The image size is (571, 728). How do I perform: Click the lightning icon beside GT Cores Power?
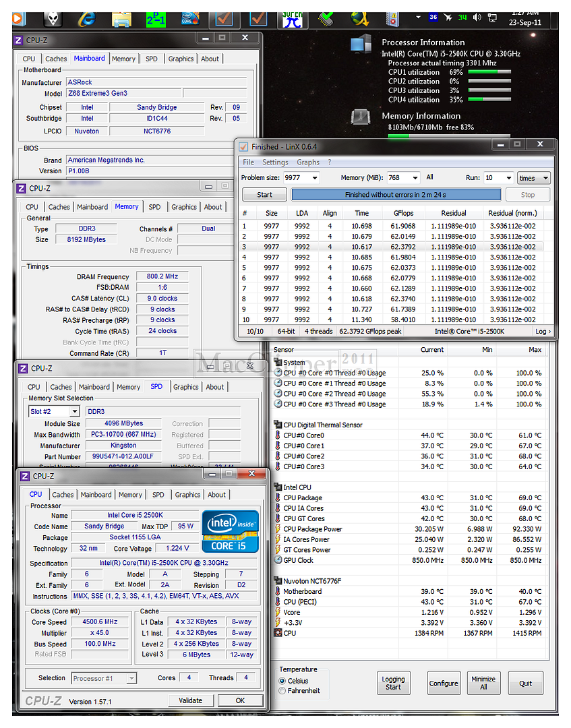point(278,550)
